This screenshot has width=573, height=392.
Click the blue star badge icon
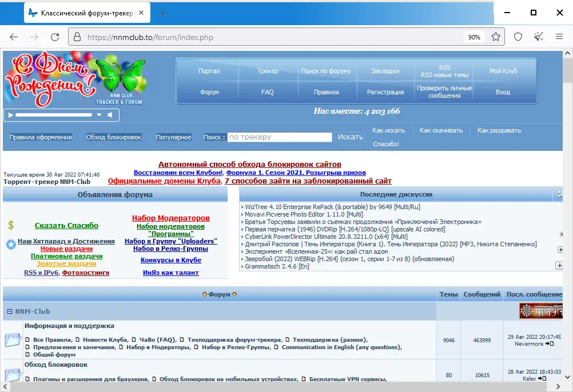click(x=11, y=245)
